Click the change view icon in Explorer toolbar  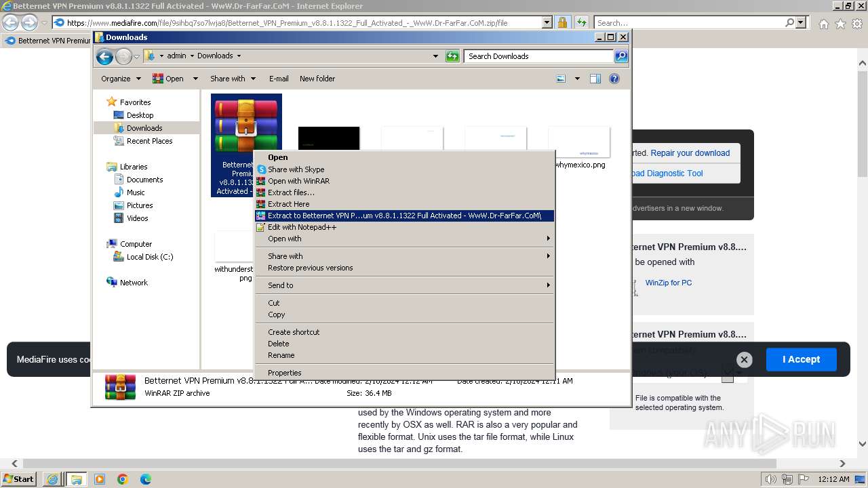561,79
